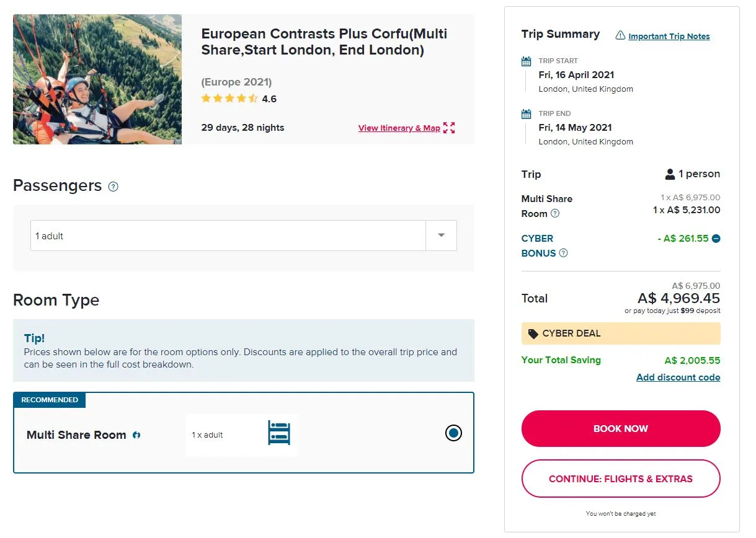Click the Add discount code link
Viewport: 756px width, 538px height.
678,377
